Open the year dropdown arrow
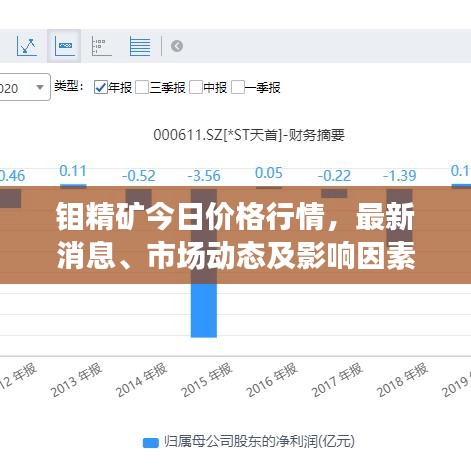The width and height of the screenshot is (471, 471). coord(40,88)
